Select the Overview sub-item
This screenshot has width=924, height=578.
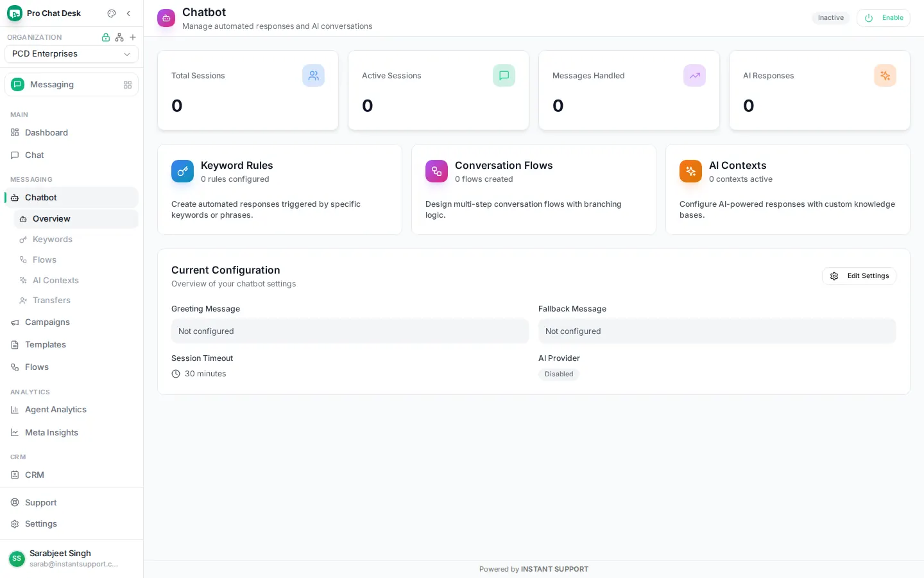(76, 219)
